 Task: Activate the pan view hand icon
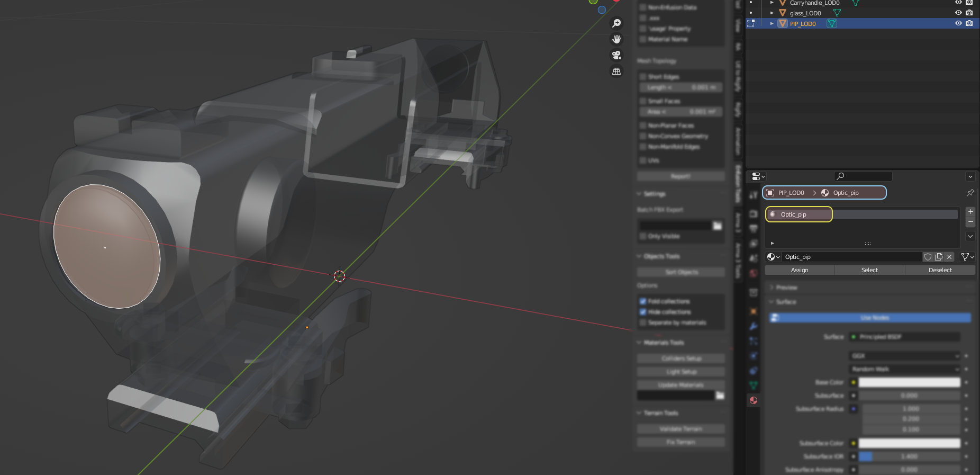616,39
